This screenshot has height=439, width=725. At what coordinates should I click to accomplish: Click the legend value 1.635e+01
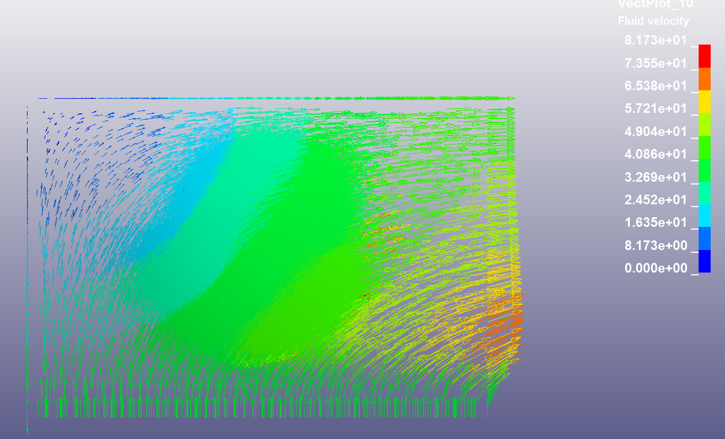tap(655, 223)
